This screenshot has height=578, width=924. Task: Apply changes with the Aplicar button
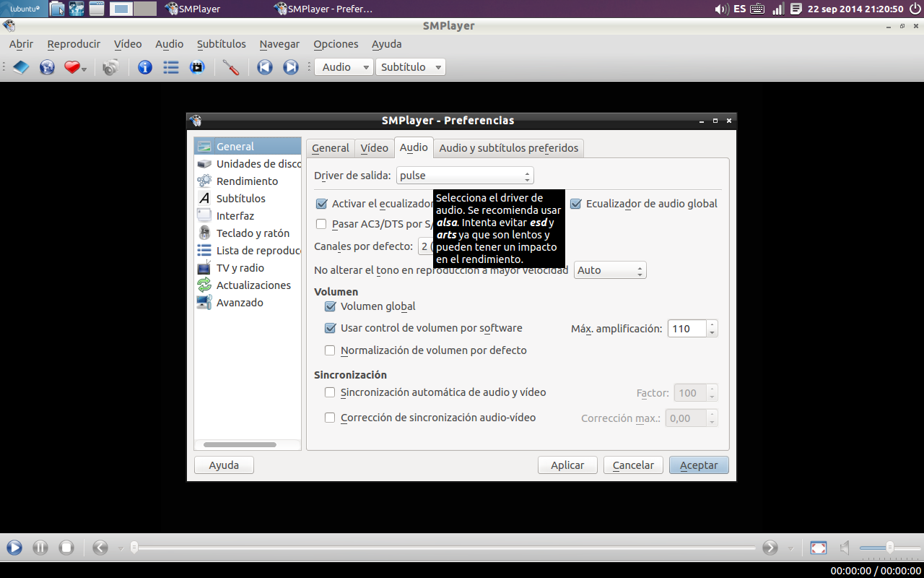pos(567,465)
